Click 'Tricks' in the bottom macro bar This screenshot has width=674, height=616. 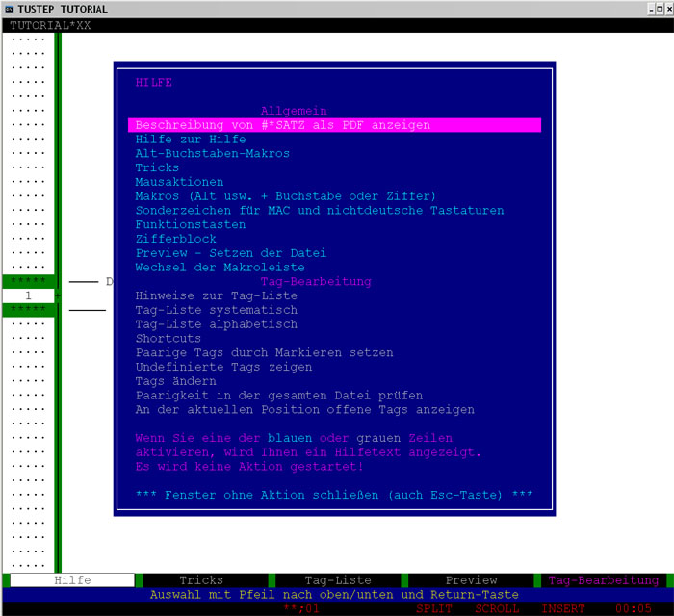pyautogui.click(x=201, y=580)
